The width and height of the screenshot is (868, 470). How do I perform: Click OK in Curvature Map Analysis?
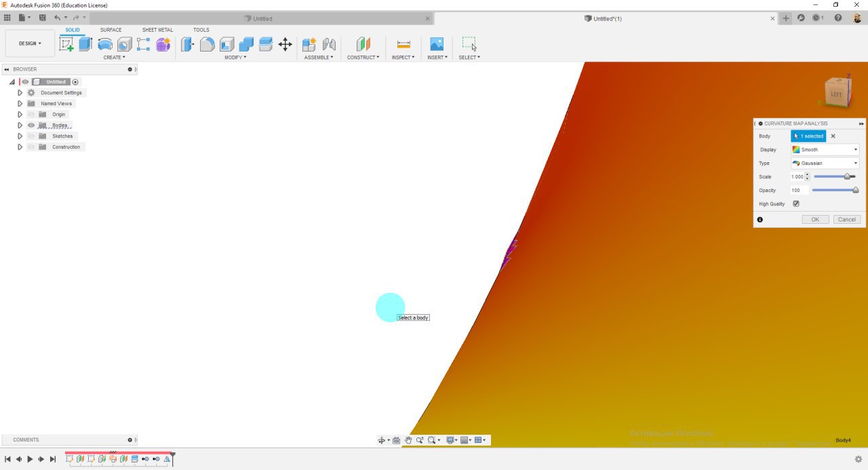[815, 219]
